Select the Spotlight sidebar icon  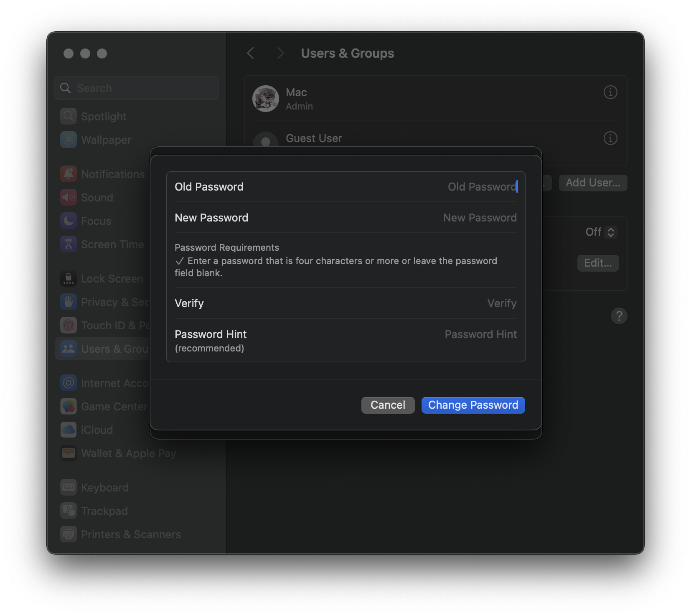[69, 117]
